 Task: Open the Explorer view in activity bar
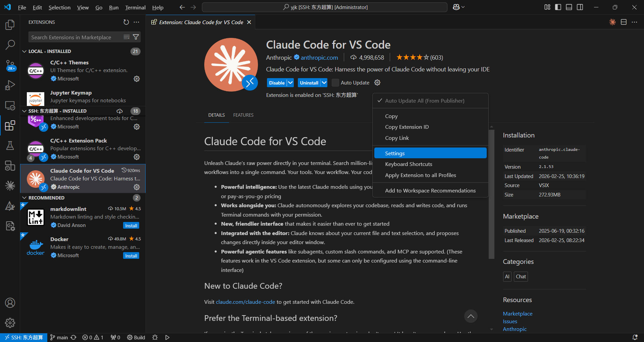click(x=10, y=24)
